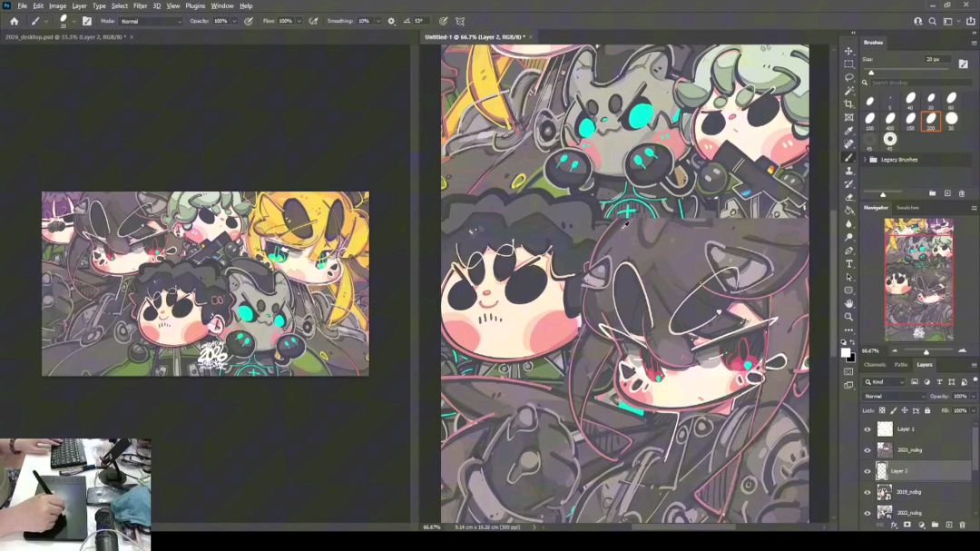The image size is (980, 551).
Task: Toggle visibility of 2021_nobg layer
Action: 867,450
